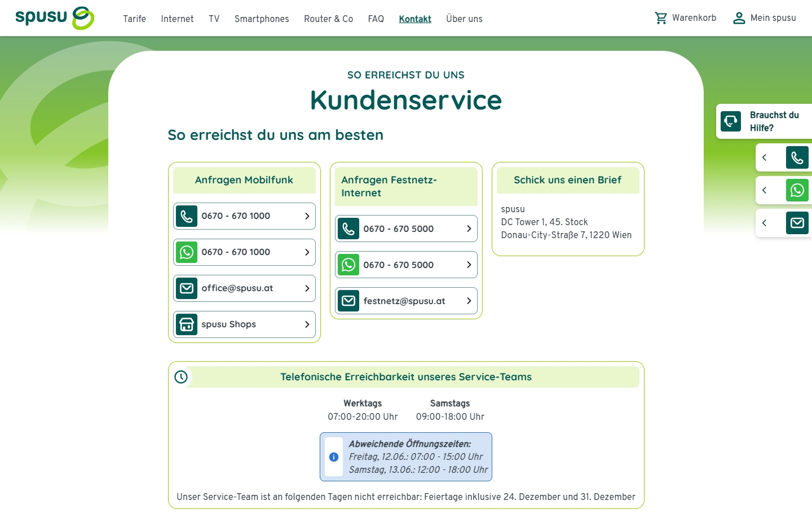
Task: Click the Schick uns einen Brief heading
Action: point(568,180)
